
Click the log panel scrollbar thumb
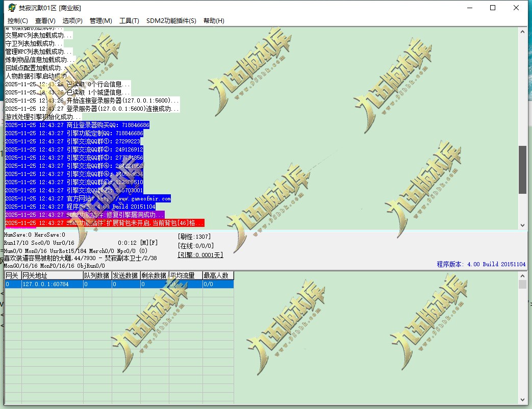(x=522, y=170)
